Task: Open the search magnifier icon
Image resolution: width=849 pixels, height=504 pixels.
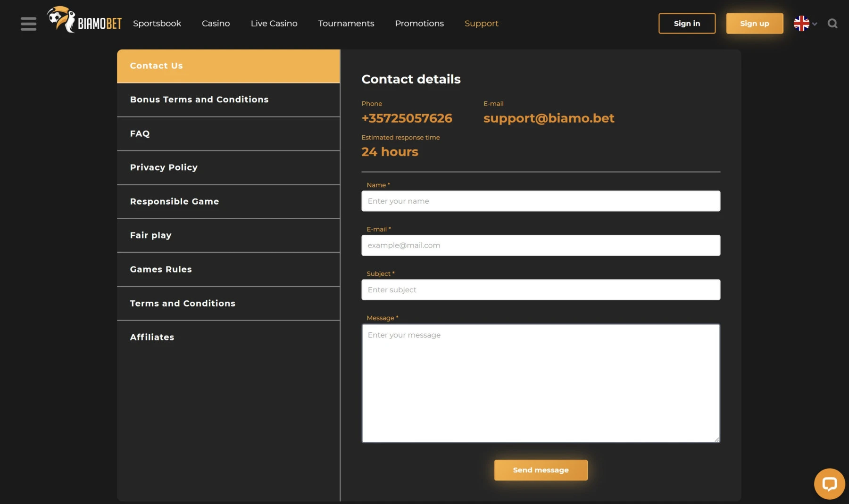Action: click(x=832, y=24)
